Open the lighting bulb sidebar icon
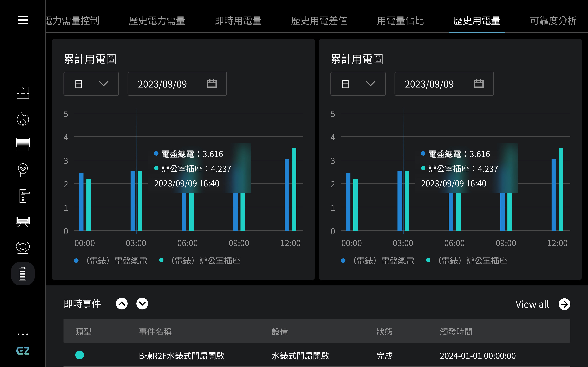588x367 pixels. pyautogui.click(x=23, y=170)
